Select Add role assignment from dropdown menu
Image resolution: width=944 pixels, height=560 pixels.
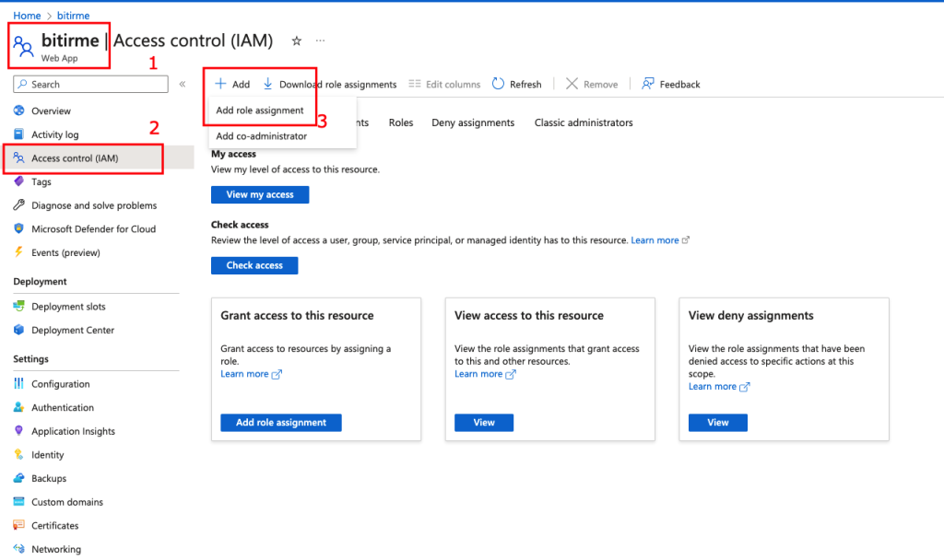coord(259,111)
